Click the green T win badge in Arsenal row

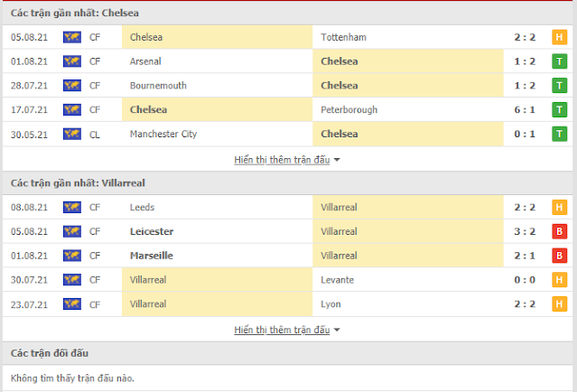559,61
